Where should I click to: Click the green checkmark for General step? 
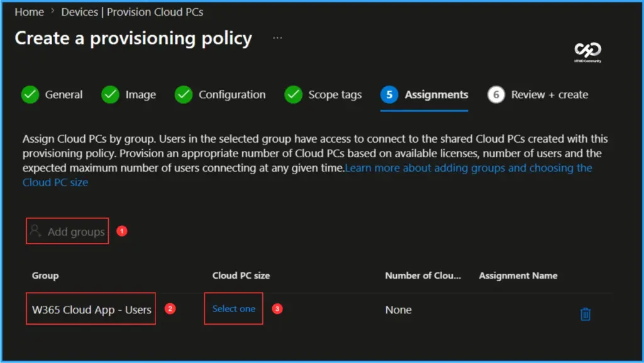30,94
